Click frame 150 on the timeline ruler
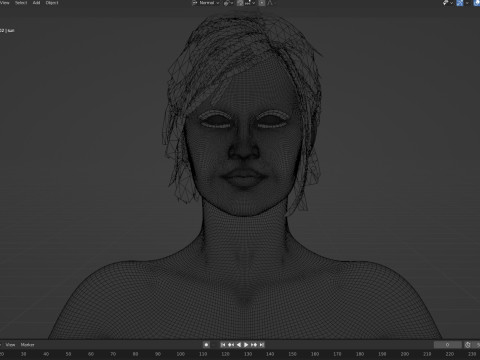The height and width of the screenshot is (360, 480). tap(292, 354)
